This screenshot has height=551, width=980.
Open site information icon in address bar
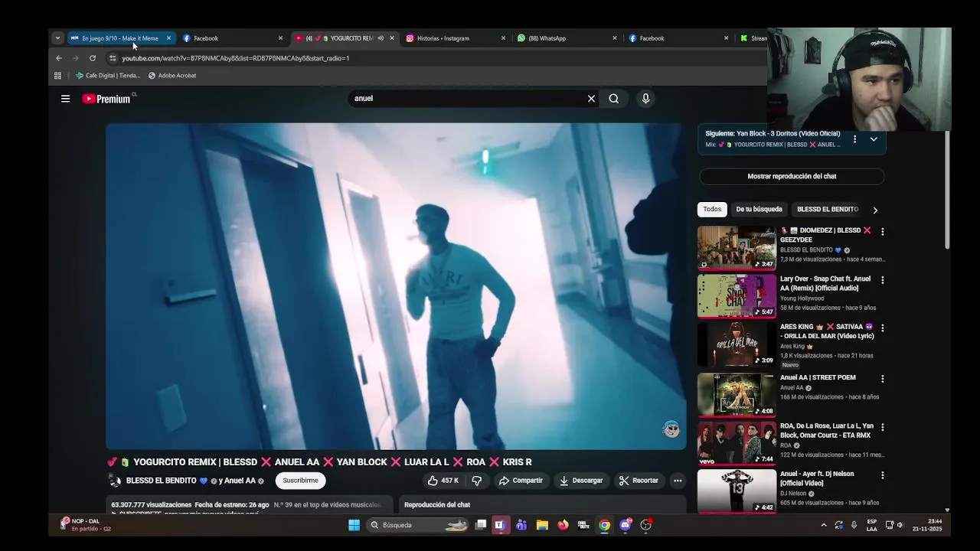113,58
